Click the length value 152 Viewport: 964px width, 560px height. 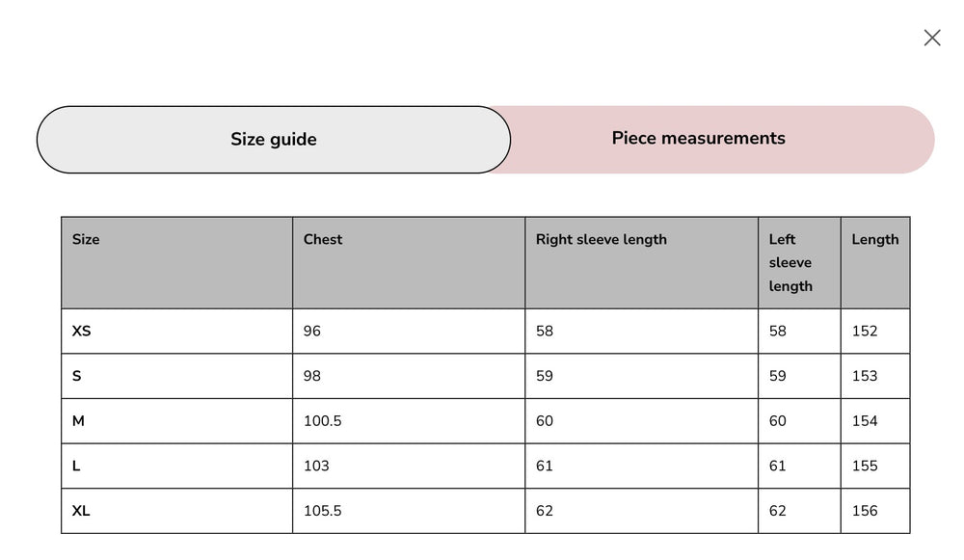tap(865, 332)
